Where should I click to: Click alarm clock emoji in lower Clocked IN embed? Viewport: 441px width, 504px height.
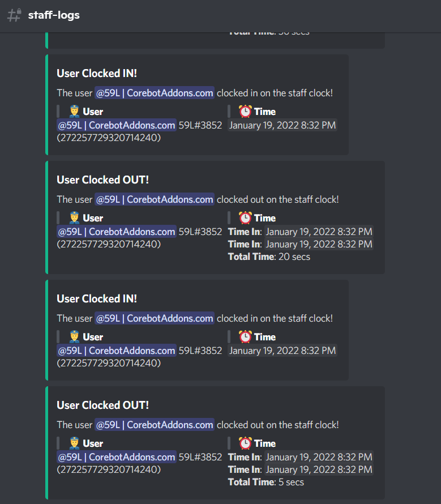(x=245, y=337)
